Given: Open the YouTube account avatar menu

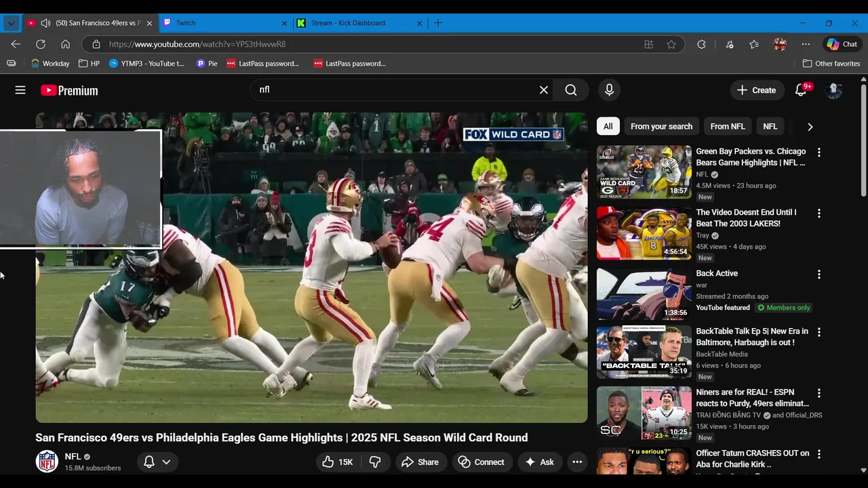Looking at the screenshot, I should [833, 90].
